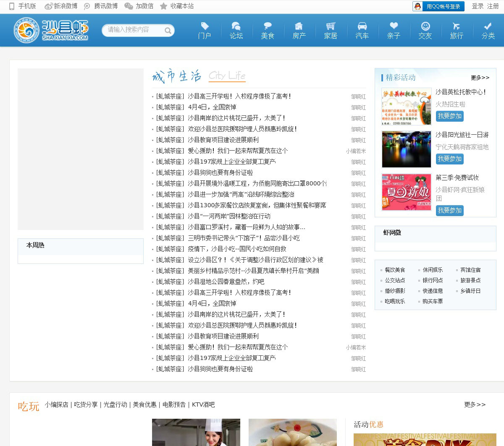Click 用QQ帐号登录 button
The width and height of the screenshot is (504, 446).
(438, 6)
